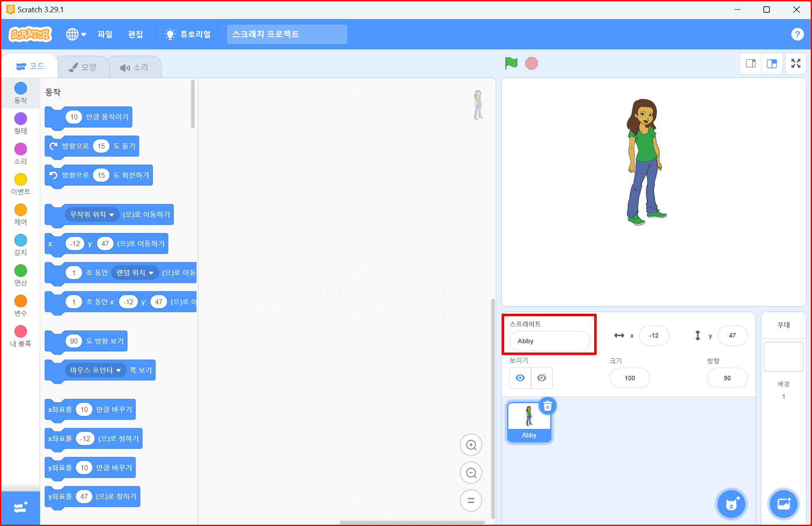Enter fullscreen stage mode

pyautogui.click(x=796, y=64)
